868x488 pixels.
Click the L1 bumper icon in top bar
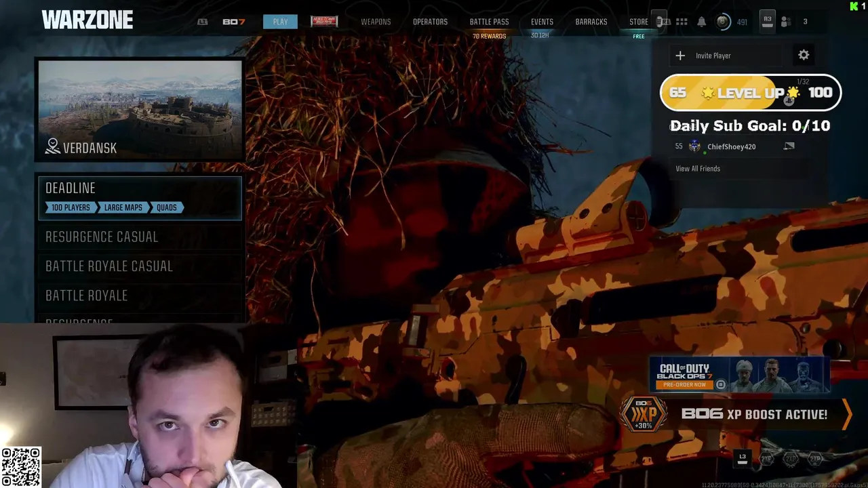[202, 22]
